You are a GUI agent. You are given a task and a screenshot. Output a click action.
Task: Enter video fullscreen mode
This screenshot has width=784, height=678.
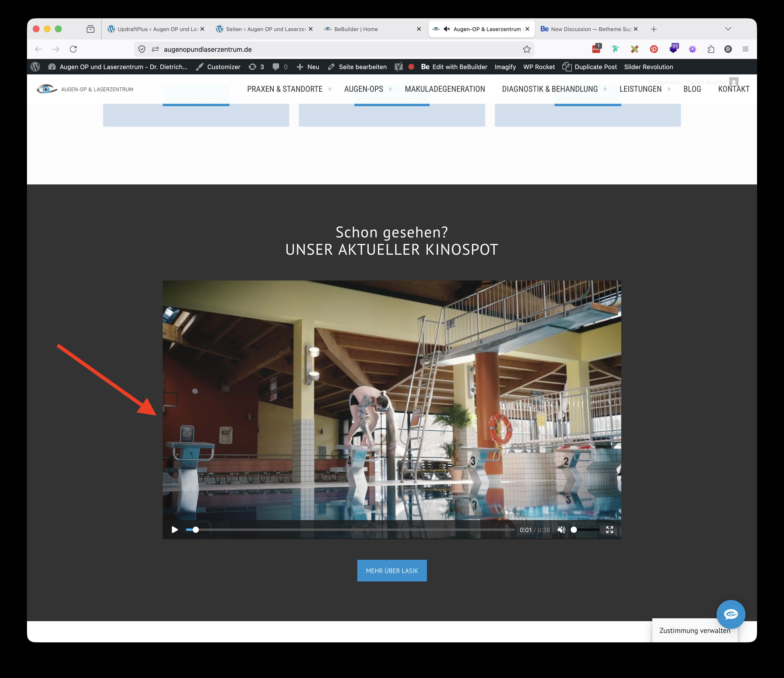tap(610, 530)
